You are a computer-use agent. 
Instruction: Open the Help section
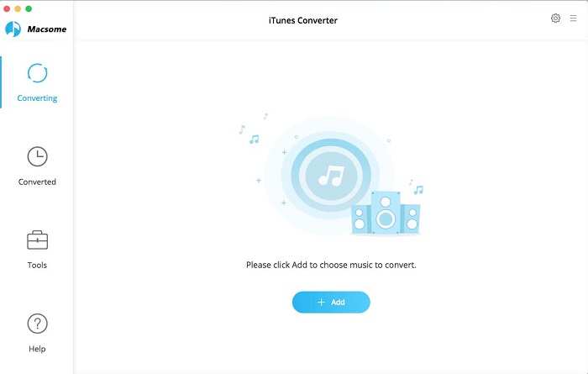(x=37, y=333)
